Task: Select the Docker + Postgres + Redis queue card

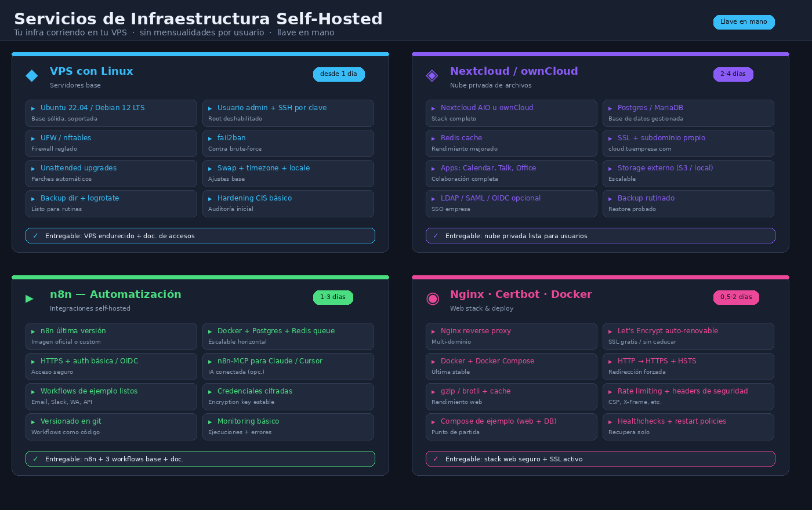Action: [x=288, y=336]
